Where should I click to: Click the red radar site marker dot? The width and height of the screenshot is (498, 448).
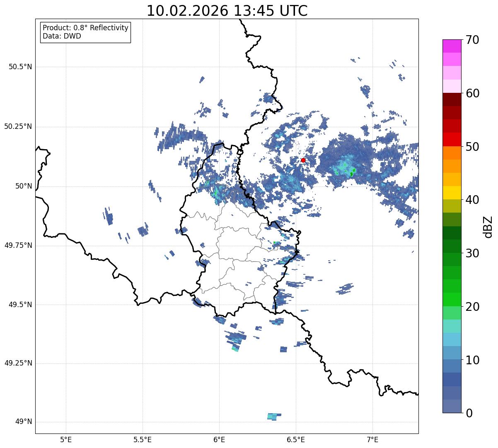click(303, 160)
